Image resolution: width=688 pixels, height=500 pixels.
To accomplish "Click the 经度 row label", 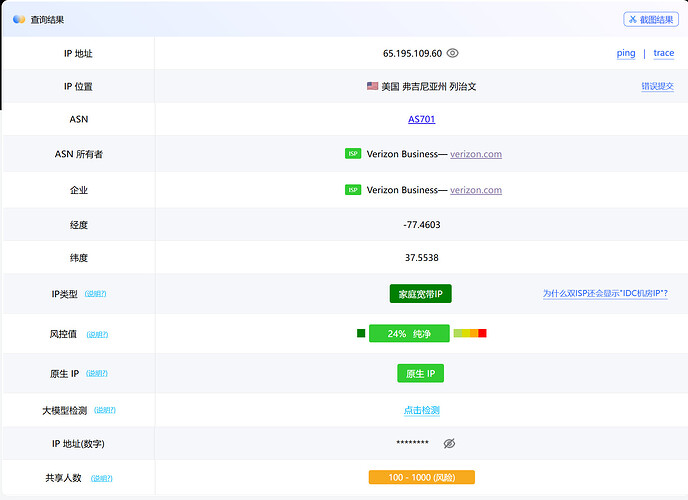I will [79, 225].
